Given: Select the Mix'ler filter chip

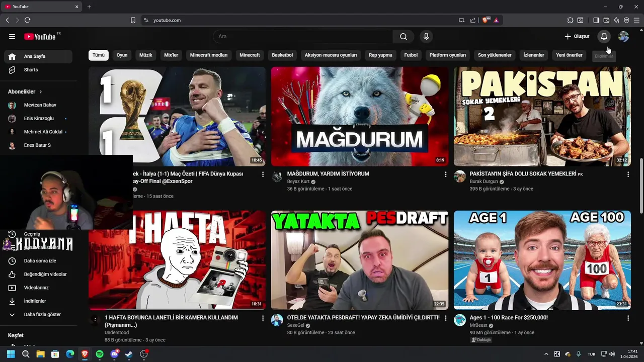Looking at the screenshot, I should coord(171,55).
